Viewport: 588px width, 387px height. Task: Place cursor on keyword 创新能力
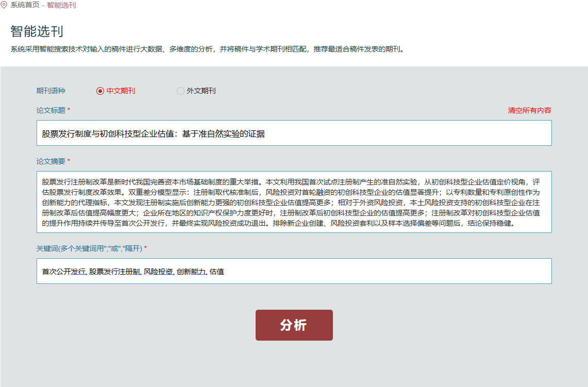click(x=191, y=272)
